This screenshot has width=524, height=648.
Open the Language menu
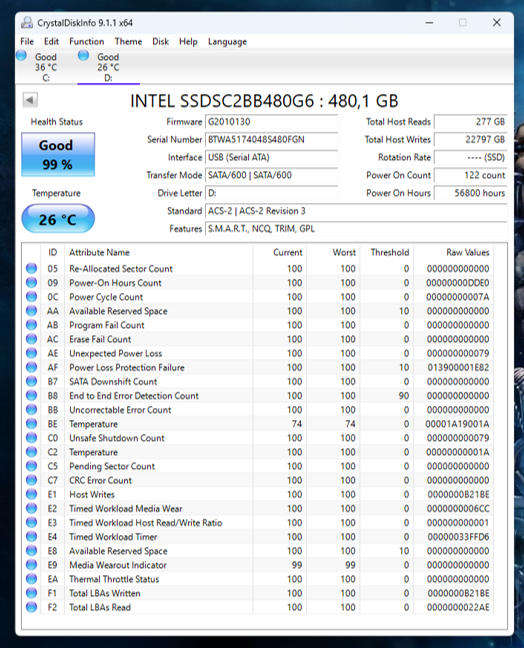pyautogui.click(x=227, y=42)
